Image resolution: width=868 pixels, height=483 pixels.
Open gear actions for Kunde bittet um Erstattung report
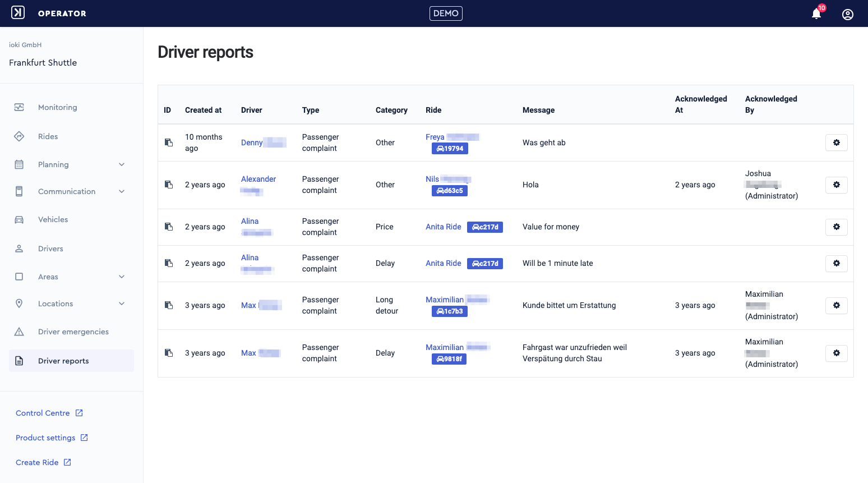click(836, 305)
